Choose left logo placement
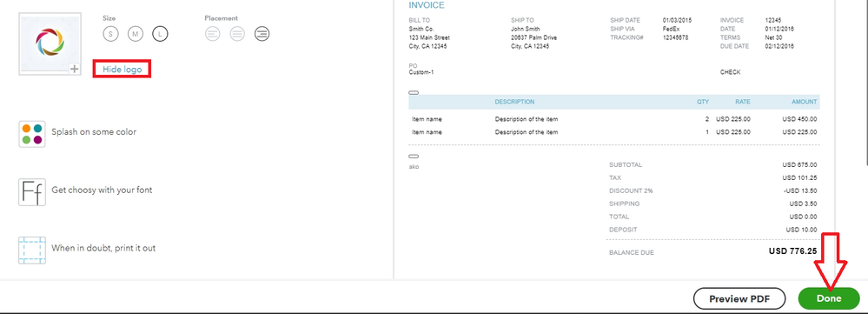The image size is (868, 314). (x=213, y=34)
